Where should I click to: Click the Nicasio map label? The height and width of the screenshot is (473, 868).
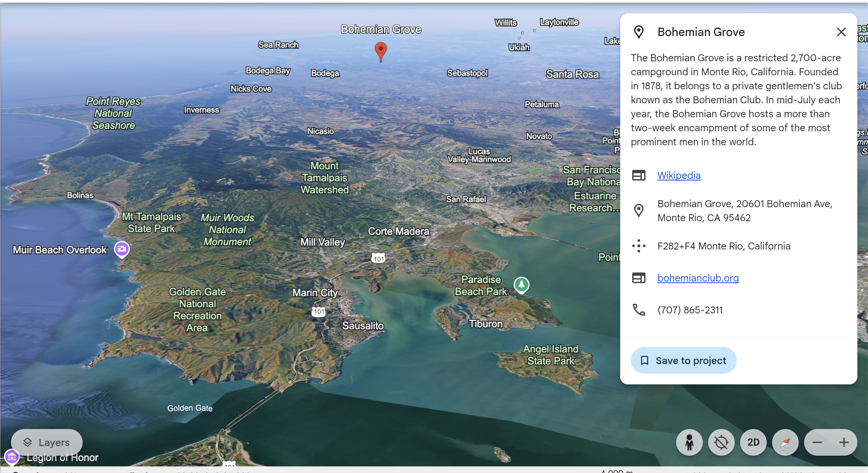320,131
